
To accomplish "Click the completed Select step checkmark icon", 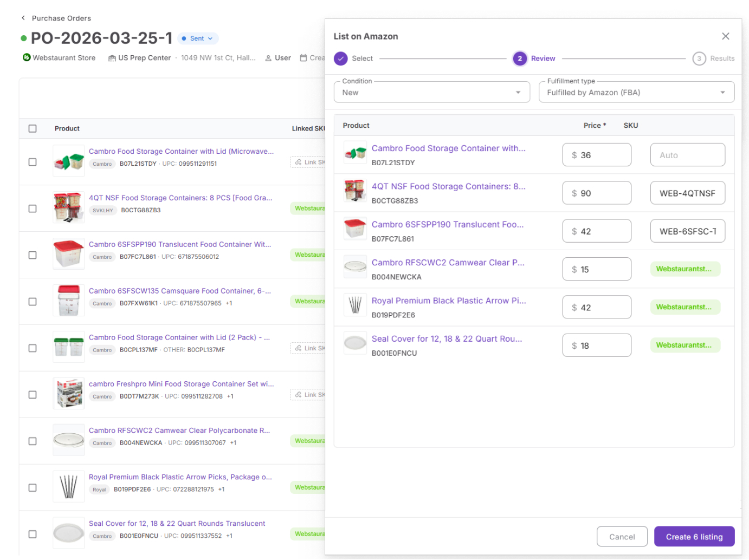I will [x=341, y=58].
